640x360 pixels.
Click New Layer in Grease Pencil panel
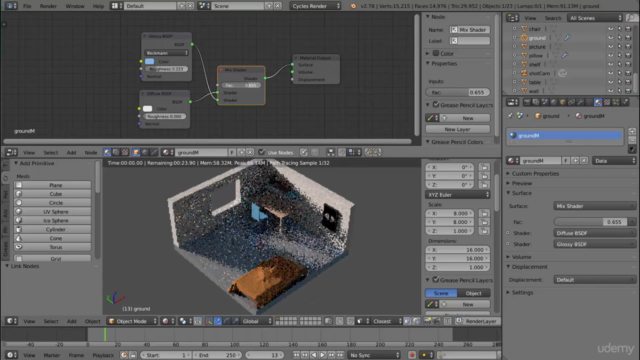tap(458, 129)
